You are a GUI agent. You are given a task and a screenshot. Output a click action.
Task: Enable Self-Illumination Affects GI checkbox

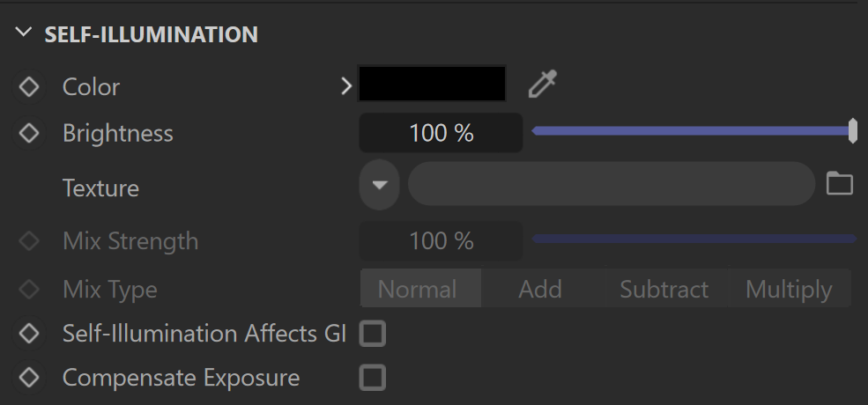(373, 334)
